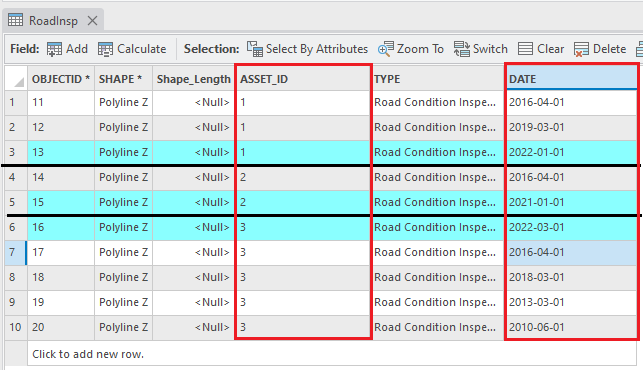Click the RoadInsp table icon in the tab
This screenshot has height=370, width=643.
point(16,20)
